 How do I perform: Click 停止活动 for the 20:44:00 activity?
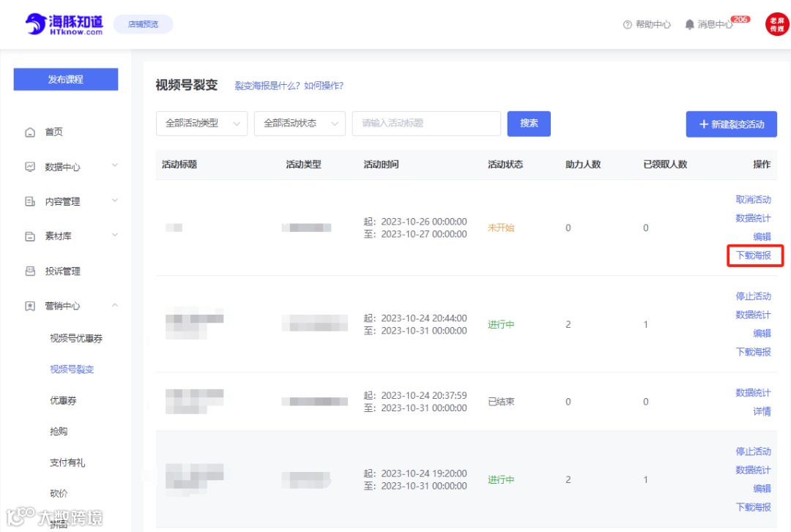pyautogui.click(x=753, y=296)
